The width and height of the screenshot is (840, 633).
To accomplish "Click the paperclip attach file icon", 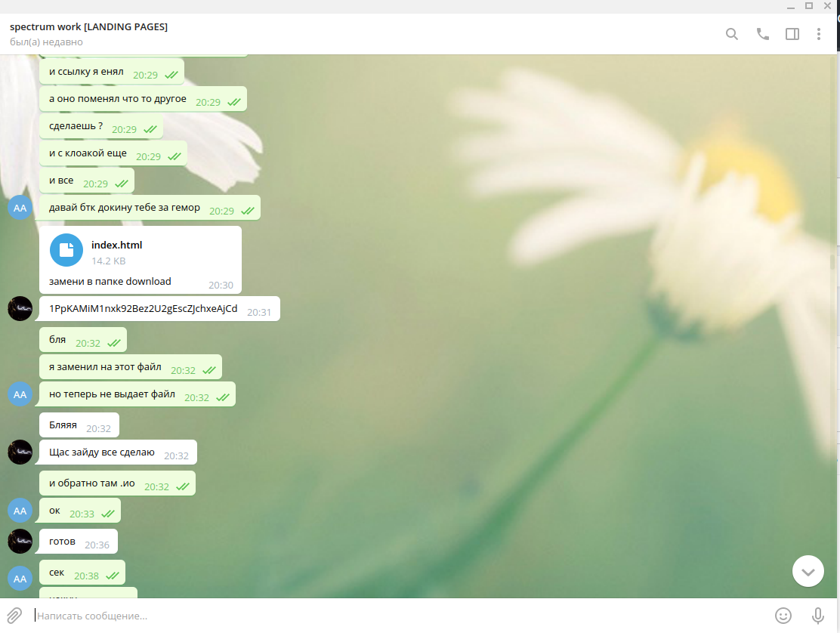I will pos(14,616).
